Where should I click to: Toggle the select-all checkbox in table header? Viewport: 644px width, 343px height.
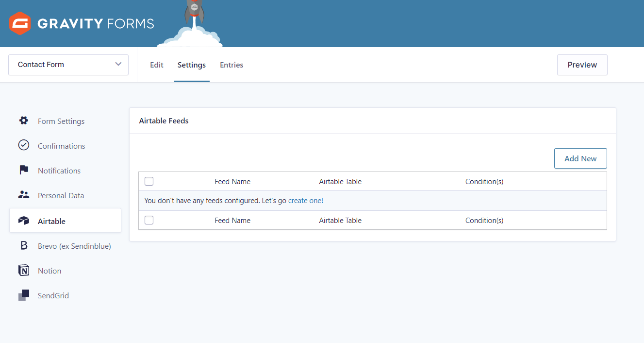point(149,181)
